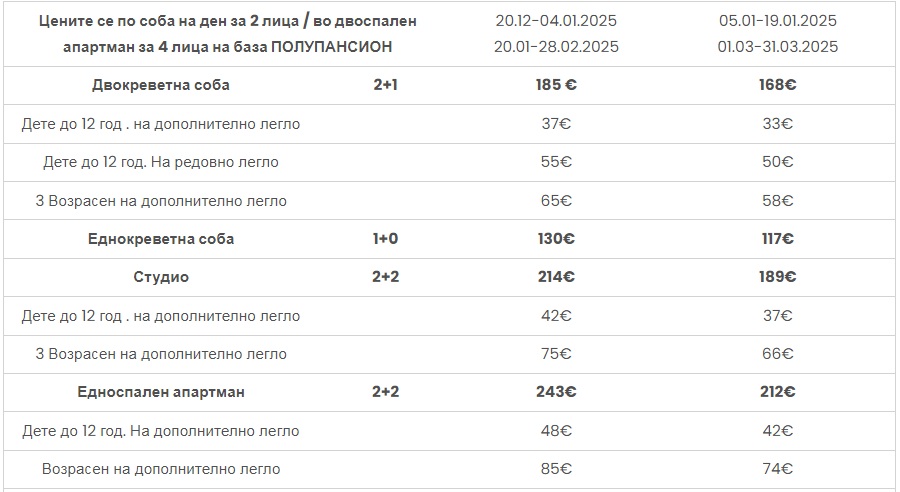900x492 pixels.
Task: Select the 185 € price cell
Action: click(556, 85)
